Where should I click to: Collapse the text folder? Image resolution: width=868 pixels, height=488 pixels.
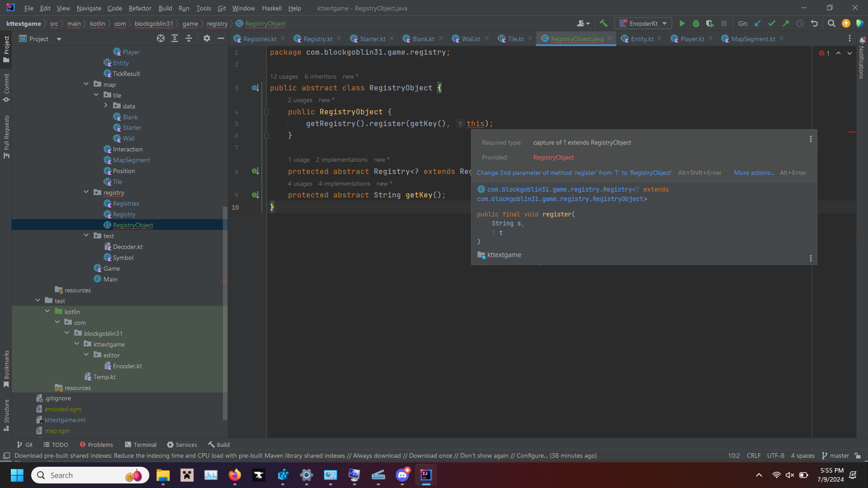[86, 235]
